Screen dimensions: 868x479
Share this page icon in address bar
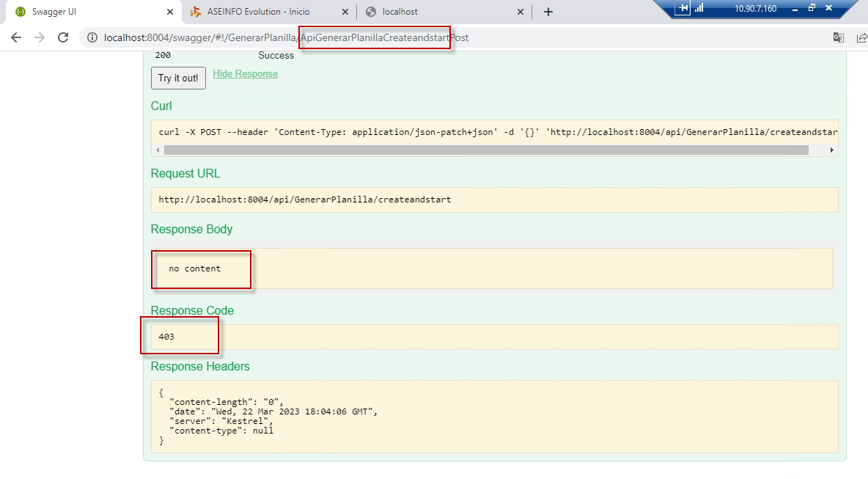[x=861, y=37]
